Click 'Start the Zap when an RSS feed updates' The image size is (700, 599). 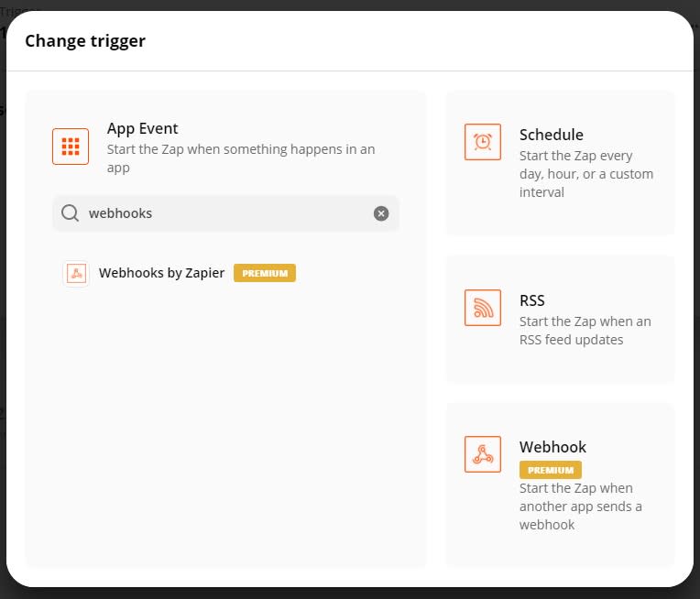(x=585, y=331)
